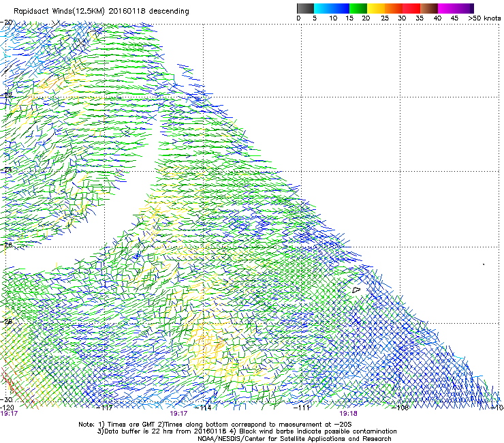This screenshot has height=443, width=504.
Task: Click the '-117' longitude axis label
Action: (x=105, y=408)
